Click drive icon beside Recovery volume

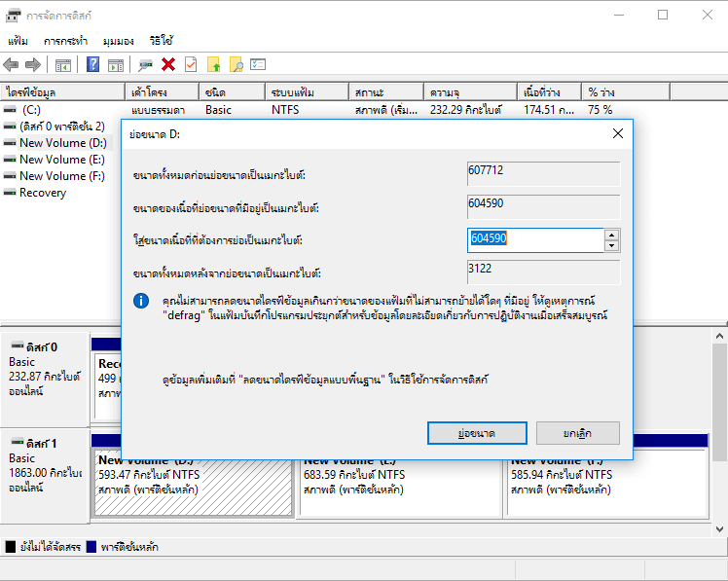click(10, 193)
